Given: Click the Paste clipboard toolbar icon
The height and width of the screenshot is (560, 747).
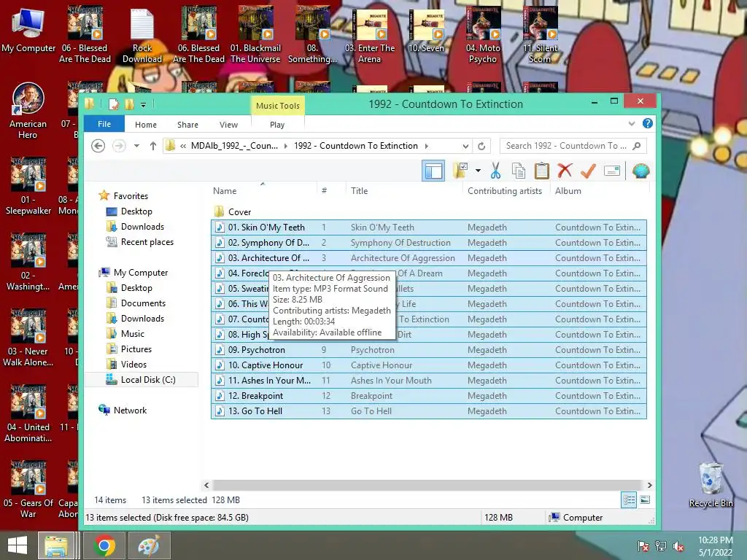Looking at the screenshot, I should (542, 171).
